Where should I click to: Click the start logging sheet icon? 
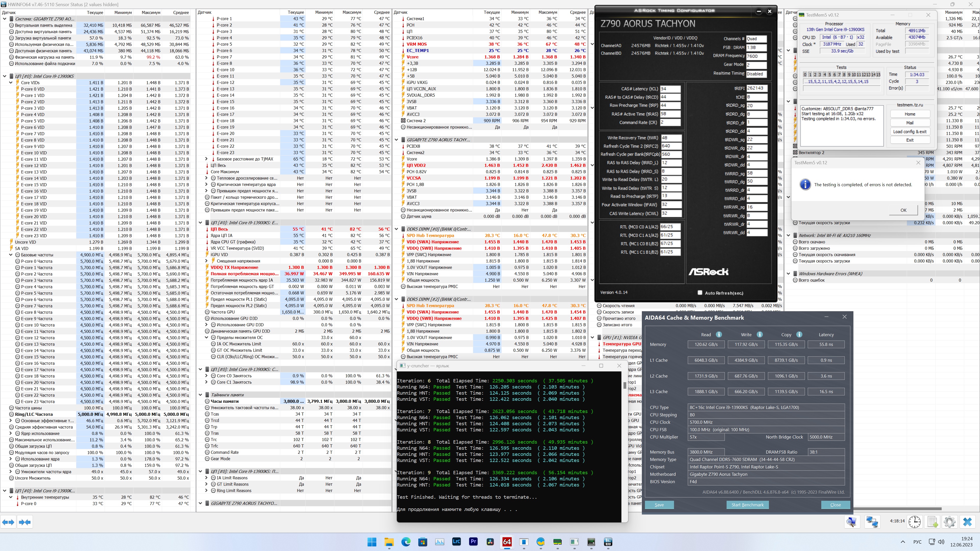pos(932,522)
